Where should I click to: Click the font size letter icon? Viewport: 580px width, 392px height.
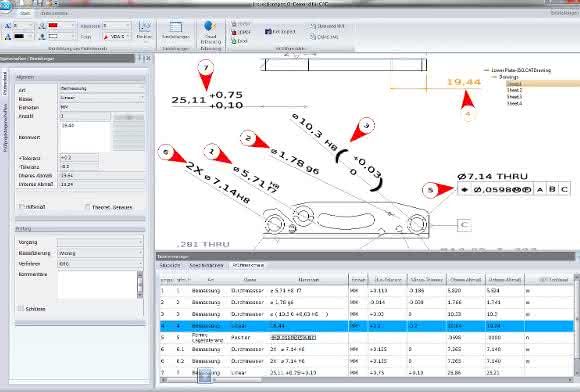[x=7, y=26]
